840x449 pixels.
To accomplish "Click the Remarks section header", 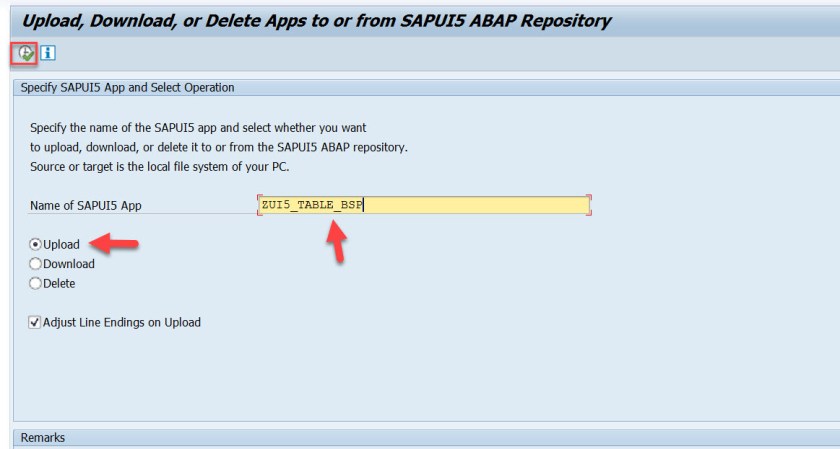I will tap(426, 437).
